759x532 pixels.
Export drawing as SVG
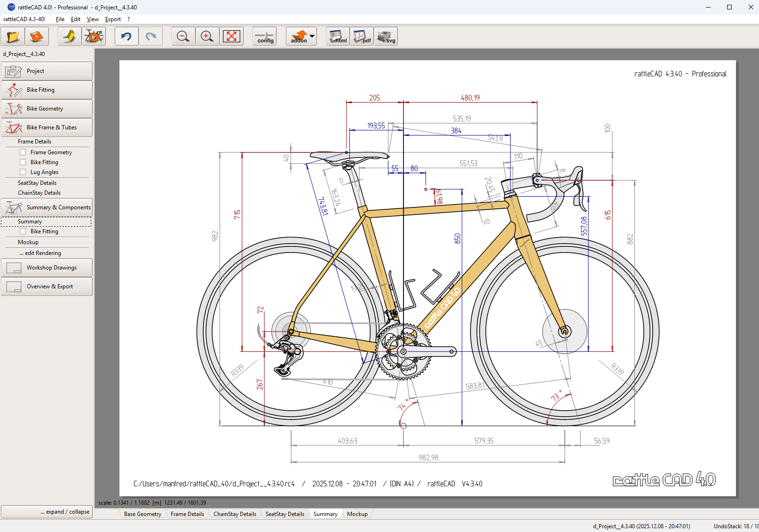pyautogui.click(x=386, y=37)
